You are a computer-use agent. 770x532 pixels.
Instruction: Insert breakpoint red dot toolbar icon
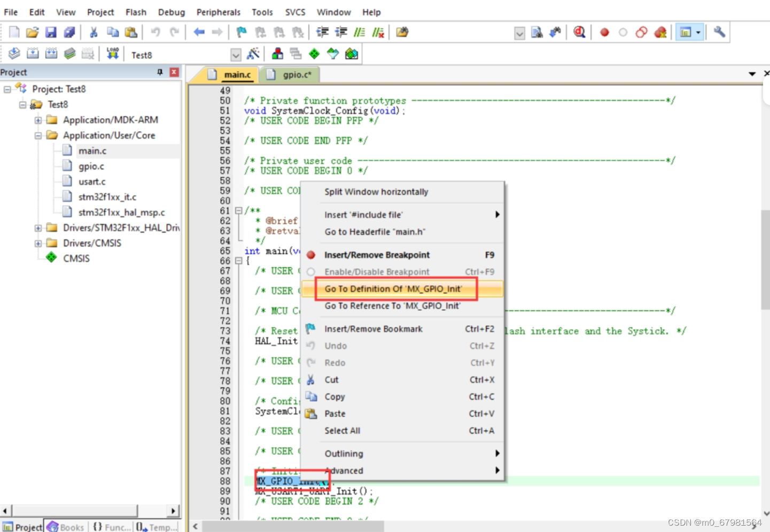(604, 32)
